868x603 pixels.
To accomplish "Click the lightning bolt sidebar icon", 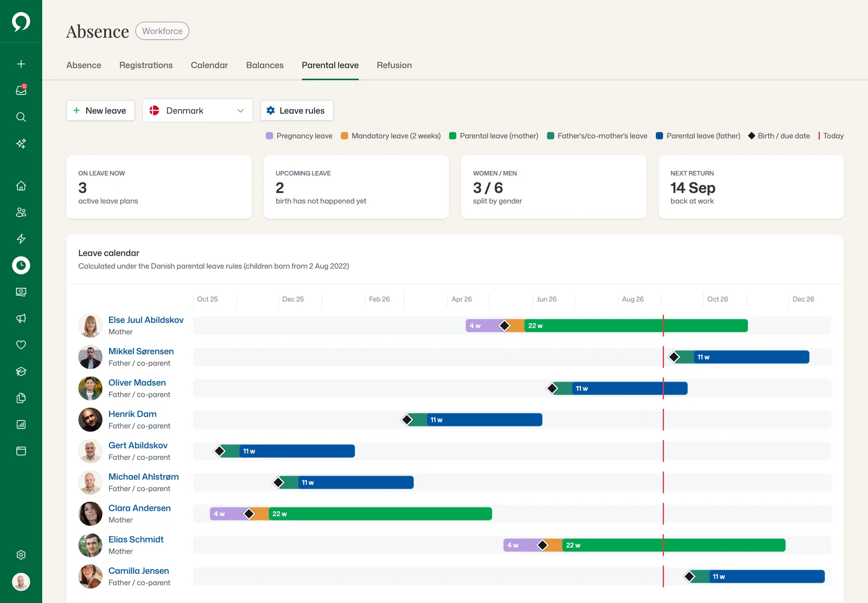I will [x=21, y=239].
